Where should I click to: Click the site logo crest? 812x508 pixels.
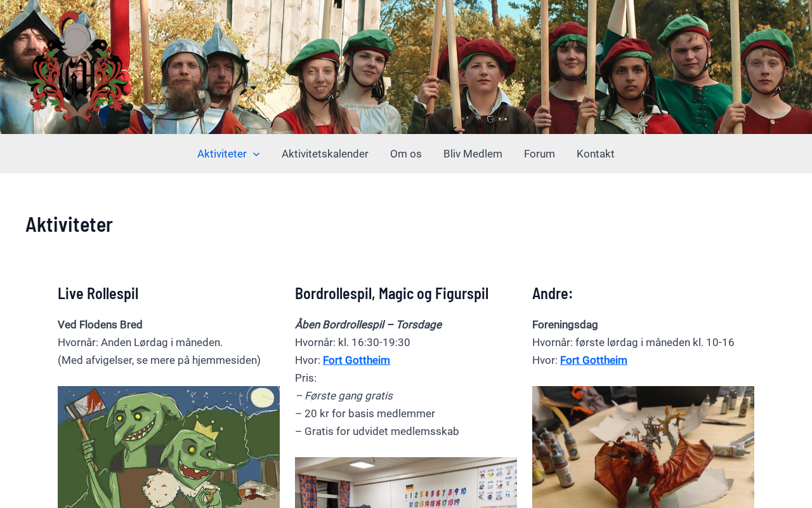click(x=78, y=67)
